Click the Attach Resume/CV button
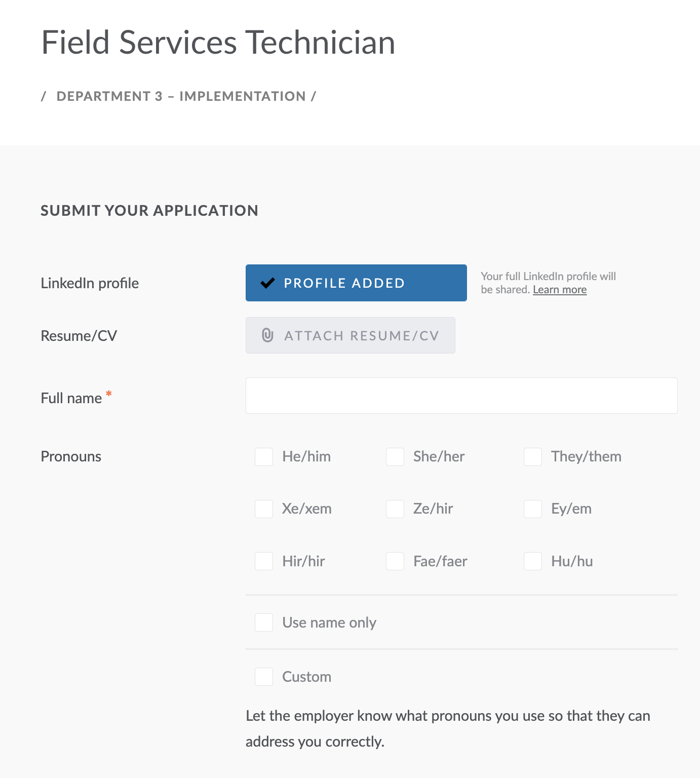The image size is (700, 778). tap(351, 335)
